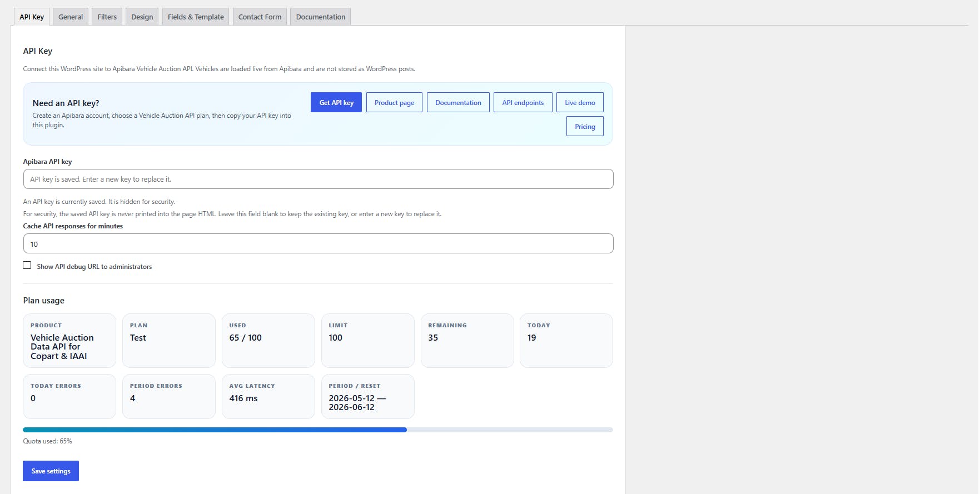Image resolution: width=980 pixels, height=494 pixels.
Task: Open the Fields & Template tab
Action: pyautogui.click(x=196, y=17)
